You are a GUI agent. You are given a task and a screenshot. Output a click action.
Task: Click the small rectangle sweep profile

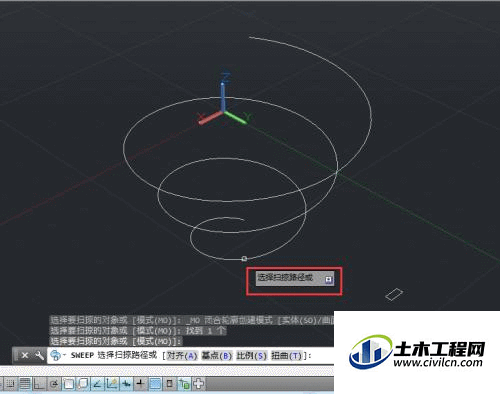[394, 294]
